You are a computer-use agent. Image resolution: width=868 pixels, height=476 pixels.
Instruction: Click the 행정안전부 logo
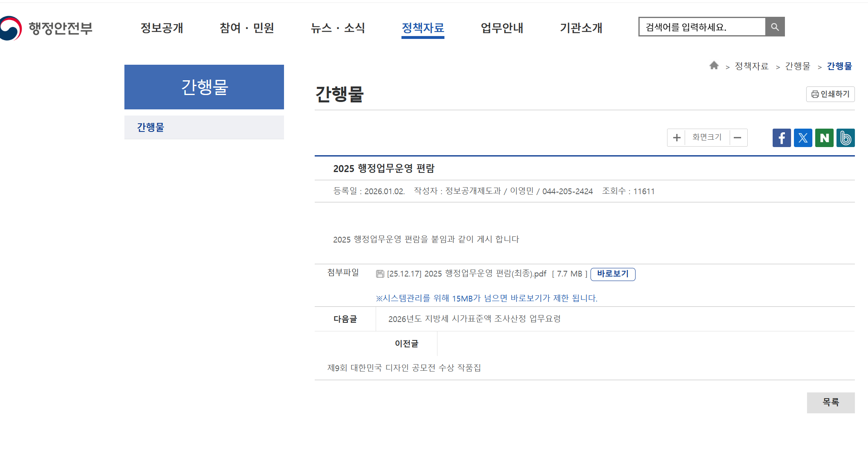47,28
